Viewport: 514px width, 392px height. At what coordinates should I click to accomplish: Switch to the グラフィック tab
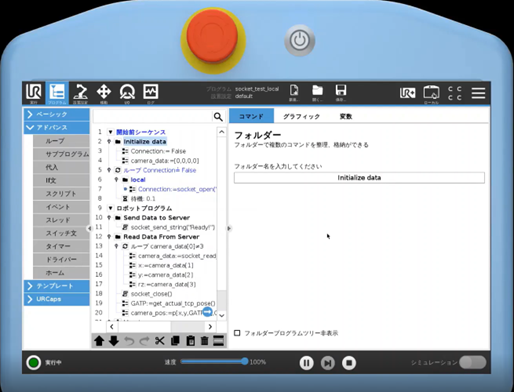(301, 116)
